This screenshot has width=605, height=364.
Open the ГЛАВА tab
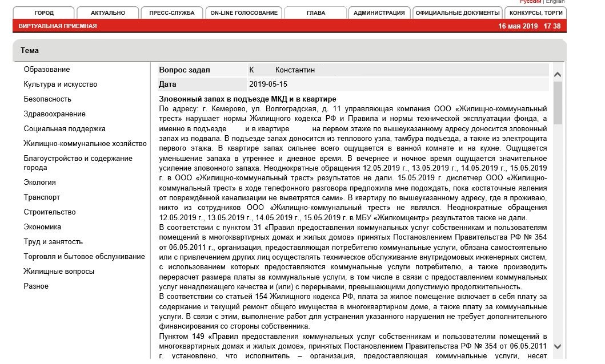tap(315, 13)
